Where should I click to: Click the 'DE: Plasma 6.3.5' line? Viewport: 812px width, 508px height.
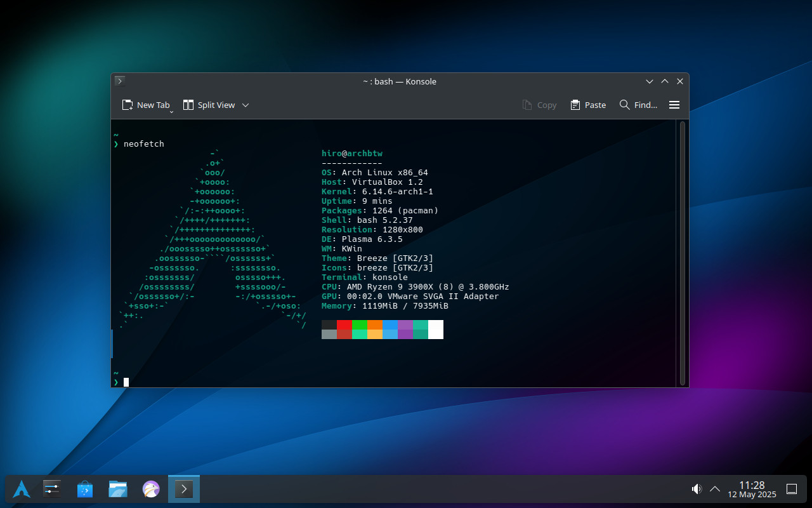[362, 239]
